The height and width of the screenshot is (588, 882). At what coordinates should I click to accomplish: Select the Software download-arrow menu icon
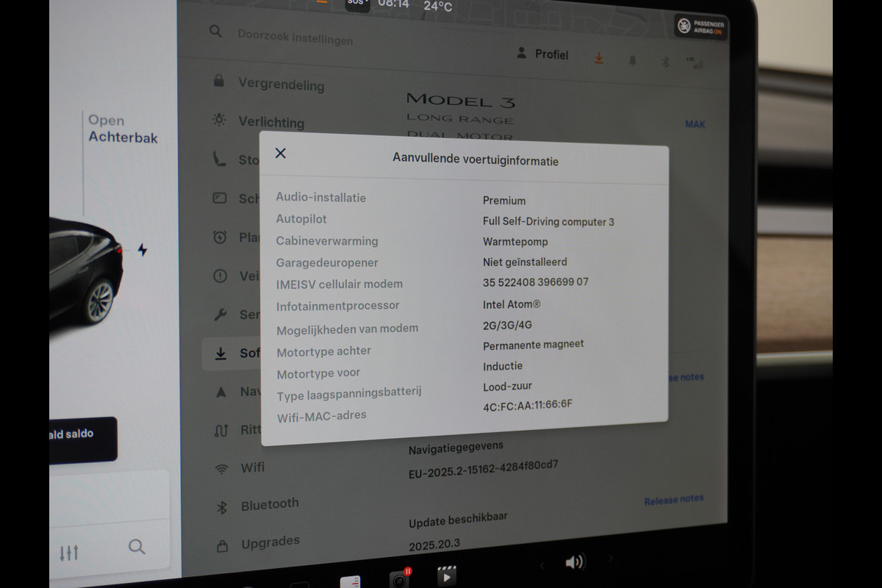(220, 354)
